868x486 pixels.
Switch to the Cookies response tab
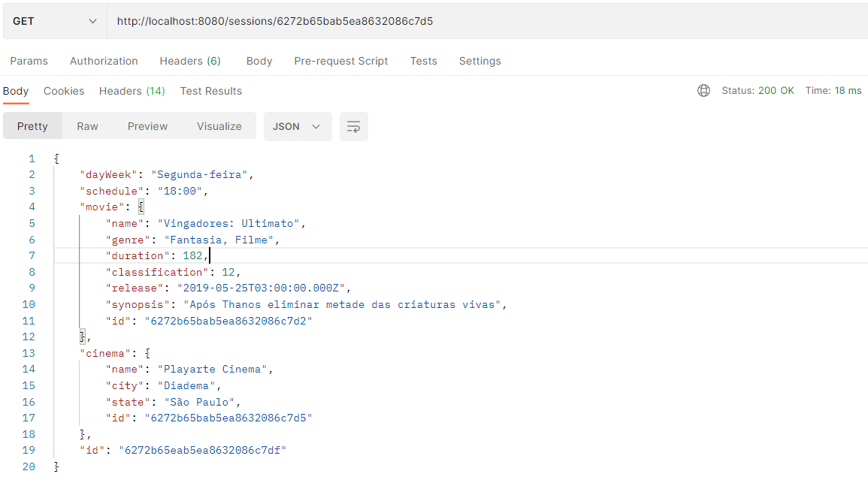[x=64, y=90]
